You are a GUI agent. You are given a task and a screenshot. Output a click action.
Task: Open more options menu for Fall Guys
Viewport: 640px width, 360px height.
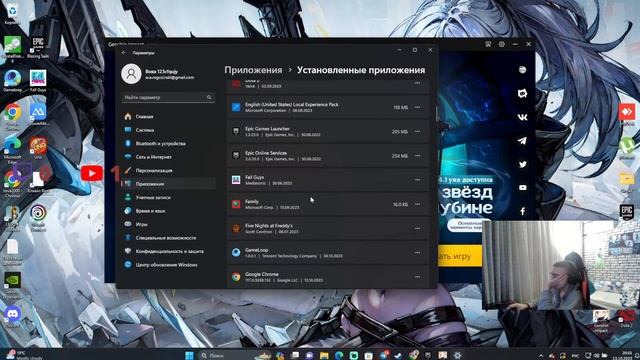coord(417,180)
